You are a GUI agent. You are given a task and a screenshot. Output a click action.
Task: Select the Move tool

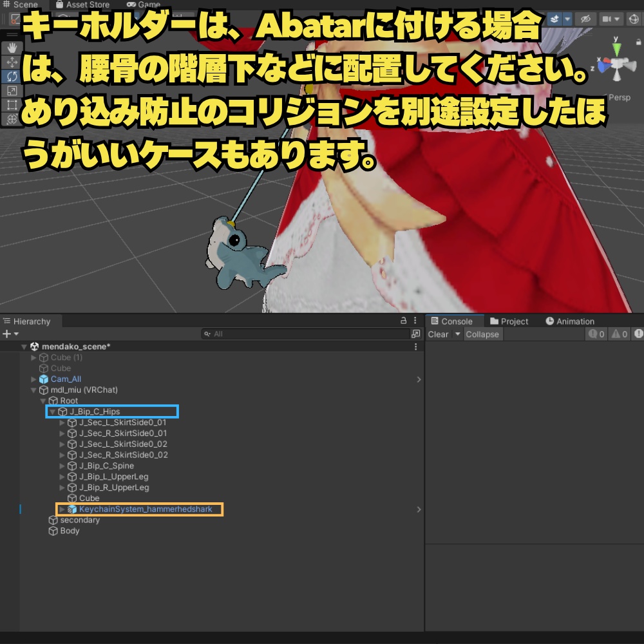(x=12, y=62)
